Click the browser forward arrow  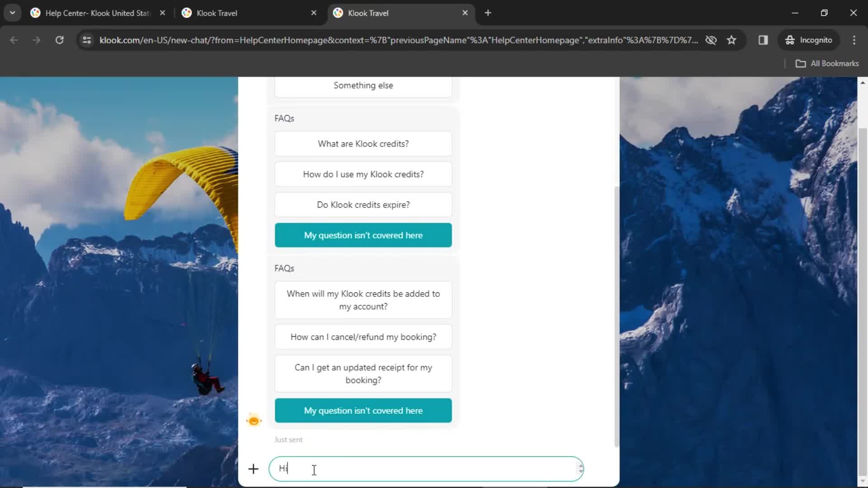[36, 40]
